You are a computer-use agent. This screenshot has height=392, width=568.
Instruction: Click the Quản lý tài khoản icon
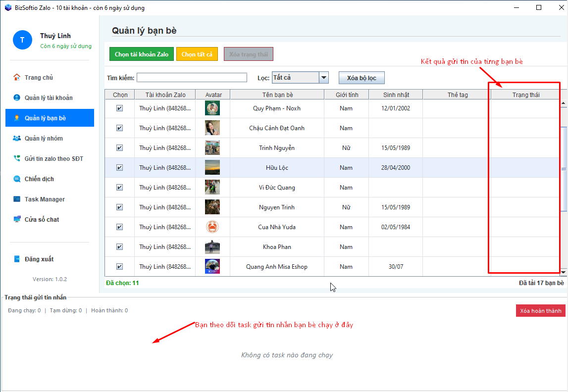[17, 98]
